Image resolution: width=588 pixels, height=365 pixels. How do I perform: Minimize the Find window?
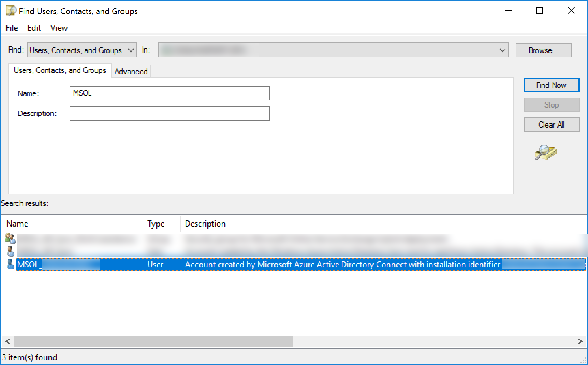[x=509, y=11]
